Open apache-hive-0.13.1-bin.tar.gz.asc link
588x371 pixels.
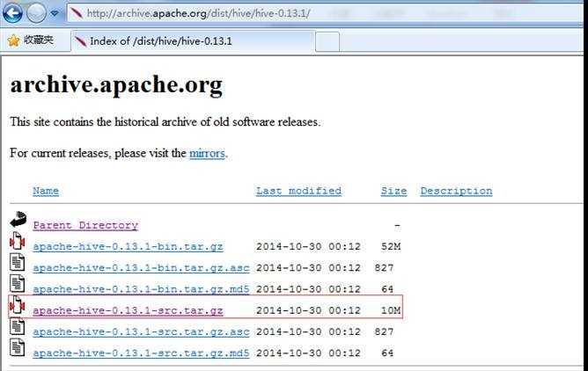[x=141, y=268]
